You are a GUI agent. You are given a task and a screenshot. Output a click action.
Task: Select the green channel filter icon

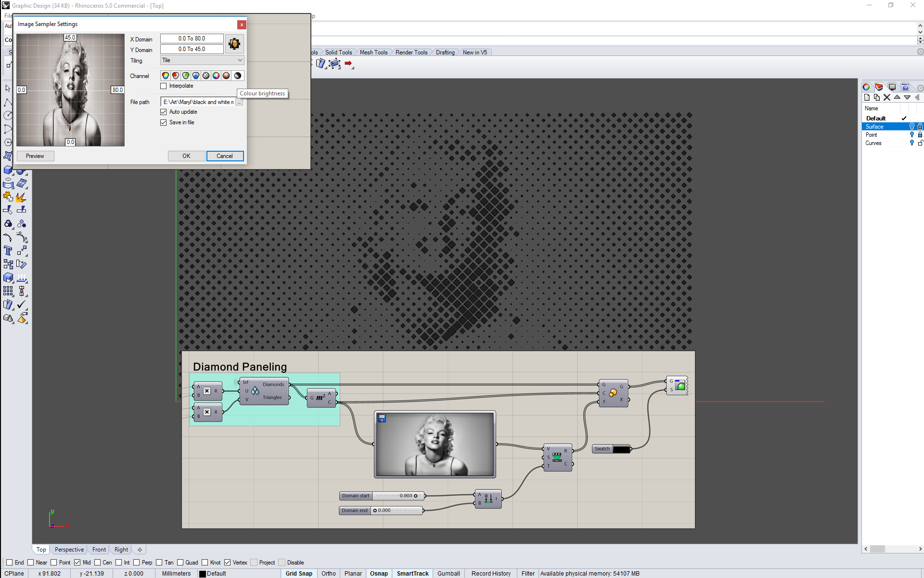click(x=186, y=76)
